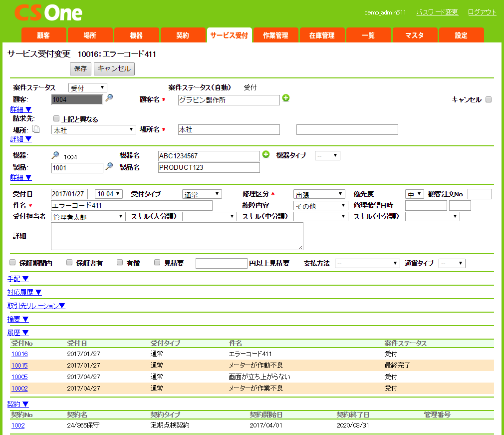504x435 pixels.
Task: Open contract 1002 link
Action: click(18, 426)
